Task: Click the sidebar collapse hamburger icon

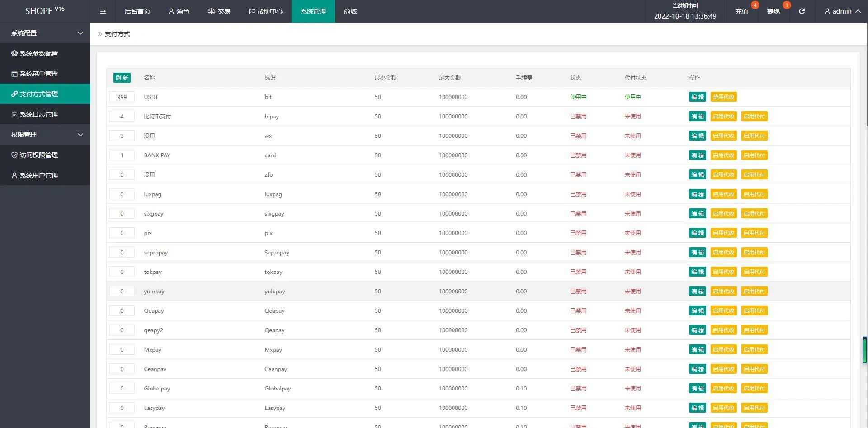Action: (x=103, y=11)
